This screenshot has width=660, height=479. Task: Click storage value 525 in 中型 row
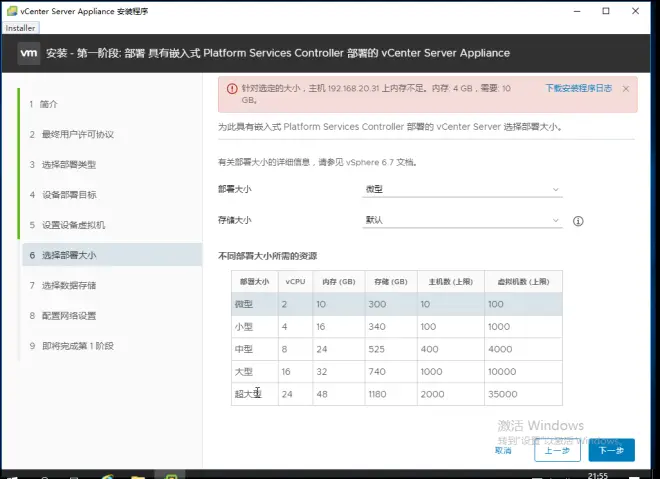[x=376, y=349]
